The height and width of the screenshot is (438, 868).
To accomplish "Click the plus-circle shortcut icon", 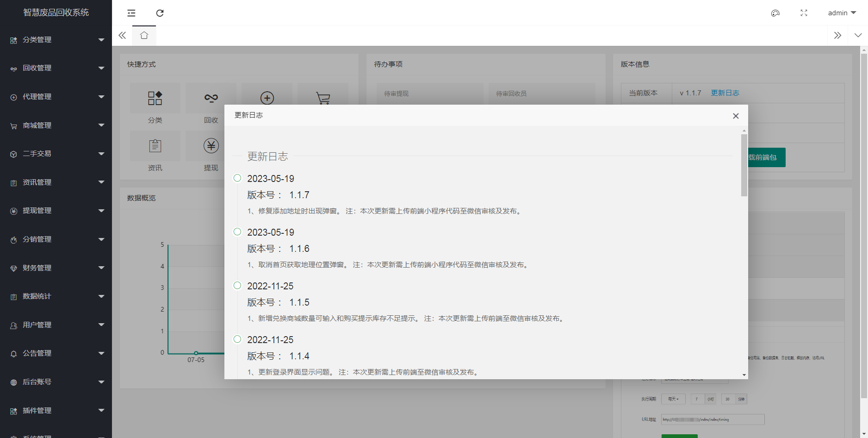I will point(267,98).
